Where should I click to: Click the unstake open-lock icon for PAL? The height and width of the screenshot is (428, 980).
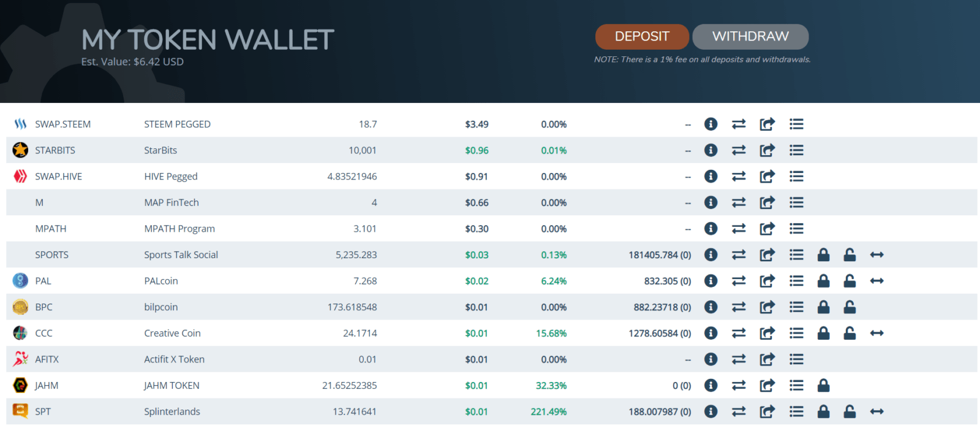pyautogui.click(x=850, y=281)
